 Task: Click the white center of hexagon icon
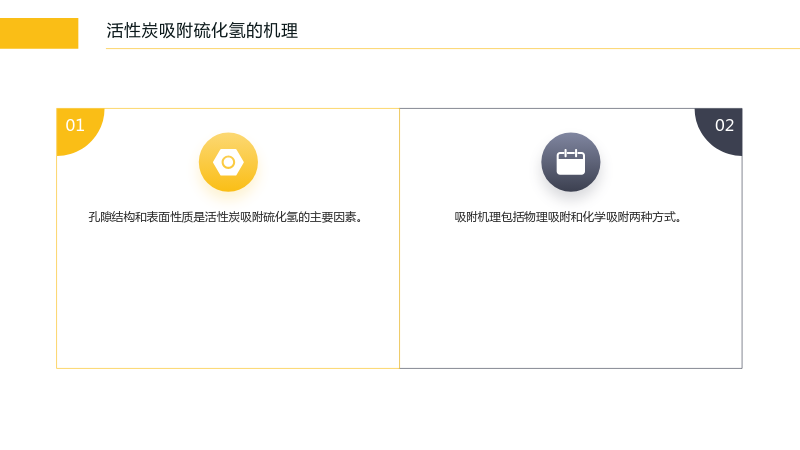(228, 162)
